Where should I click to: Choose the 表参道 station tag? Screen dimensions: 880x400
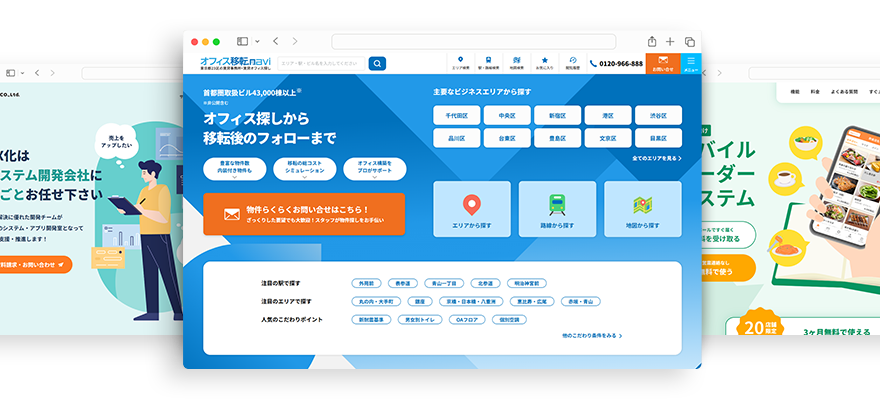402,283
